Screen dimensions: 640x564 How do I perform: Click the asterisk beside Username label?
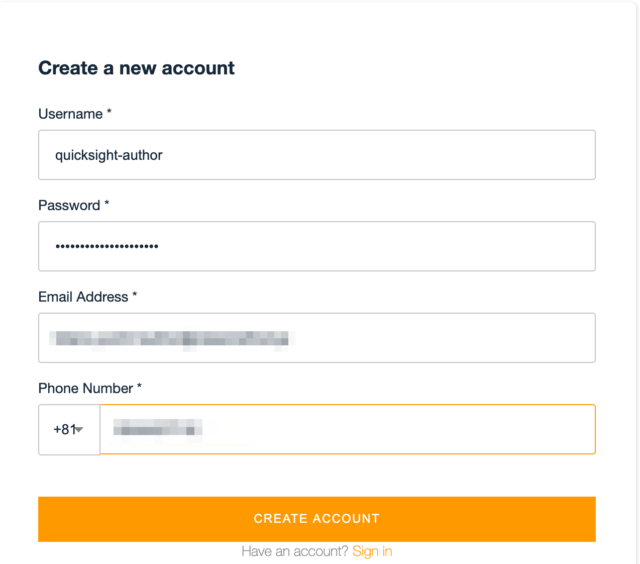click(109, 111)
